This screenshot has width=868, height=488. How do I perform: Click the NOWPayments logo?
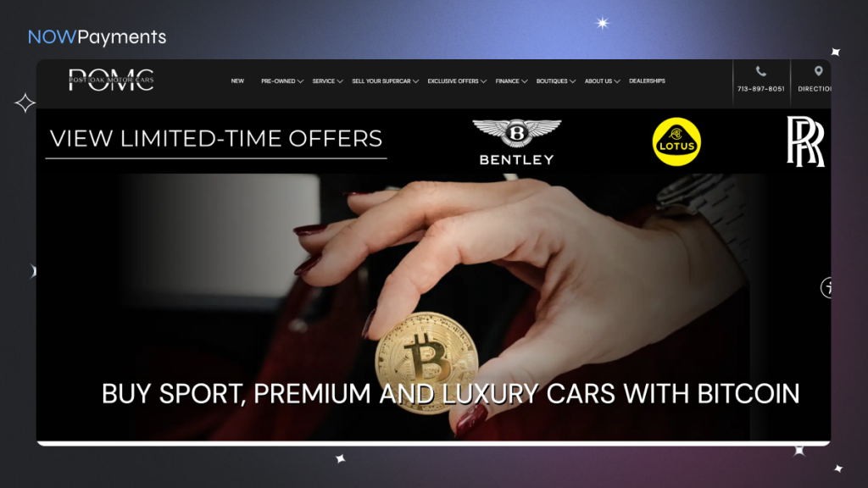pyautogui.click(x=97, y=37)
